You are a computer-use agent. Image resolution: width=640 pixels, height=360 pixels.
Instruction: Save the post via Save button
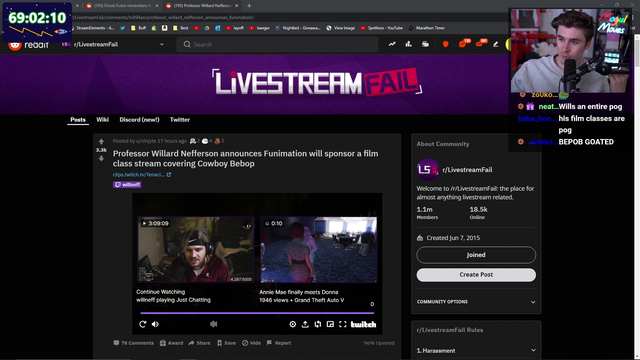click(x=227, y=343)
